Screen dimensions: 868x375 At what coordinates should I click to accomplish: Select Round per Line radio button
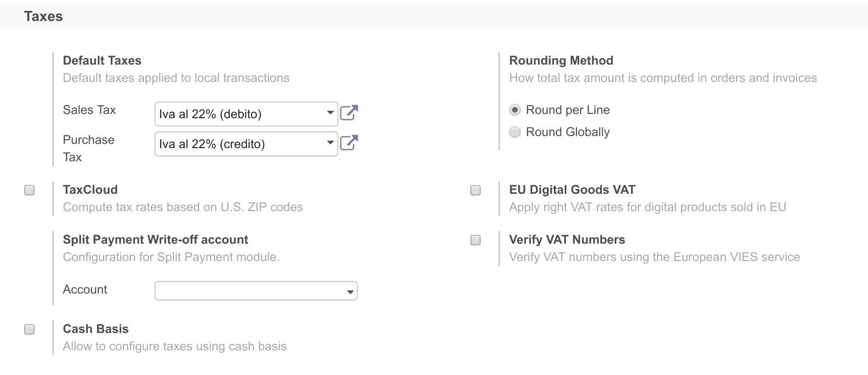click(515, 110)
